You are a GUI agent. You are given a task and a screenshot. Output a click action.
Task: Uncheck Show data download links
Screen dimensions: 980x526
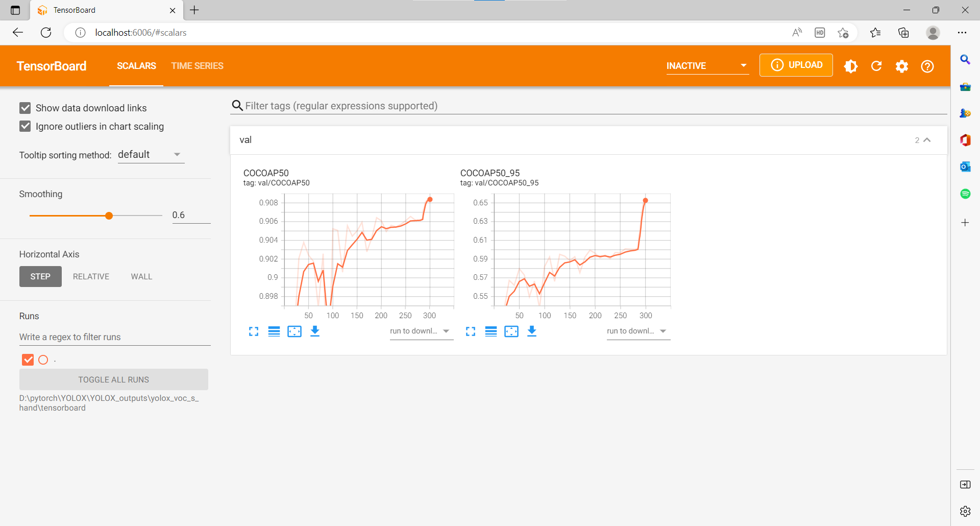tap(25, 108)
